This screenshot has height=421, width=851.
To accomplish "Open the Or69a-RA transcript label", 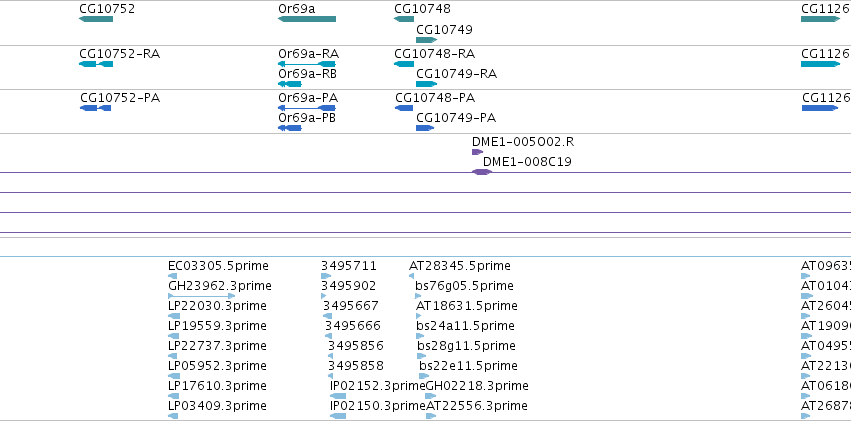I will tap(308, 54).
